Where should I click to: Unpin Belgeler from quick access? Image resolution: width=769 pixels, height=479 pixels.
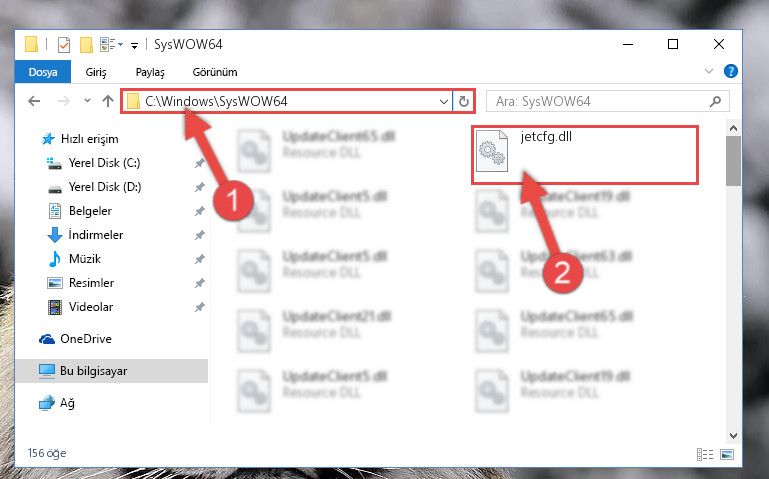[199, 211]
